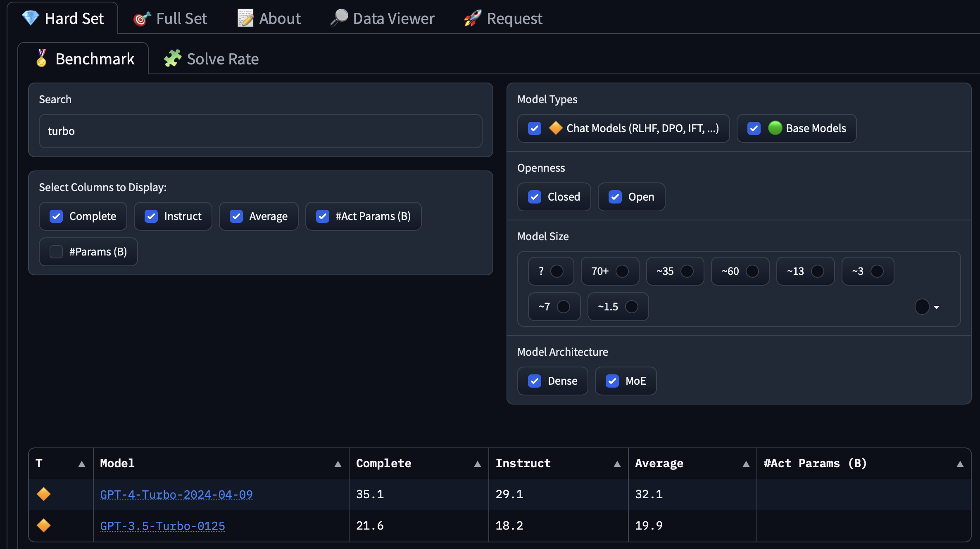Viewport: 980px width, 549px height.
Task: Sort by the Model column arrow
Action: (x=338, y=464)
